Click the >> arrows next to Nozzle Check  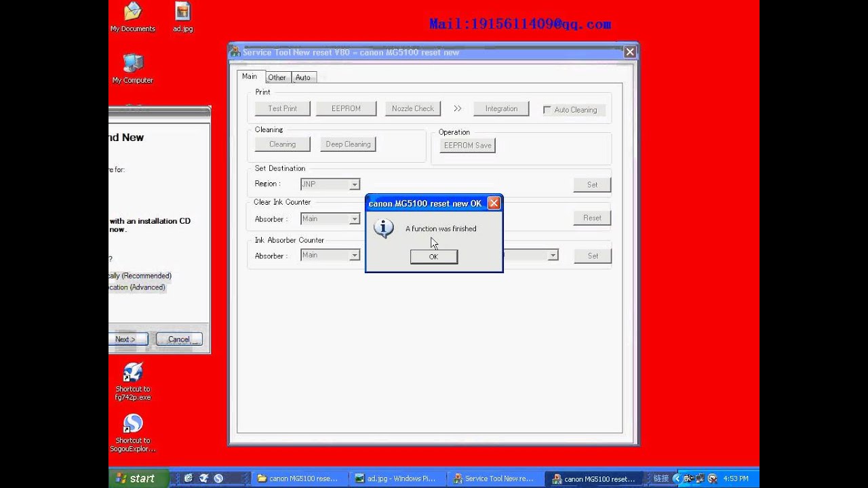pos(458,108)
